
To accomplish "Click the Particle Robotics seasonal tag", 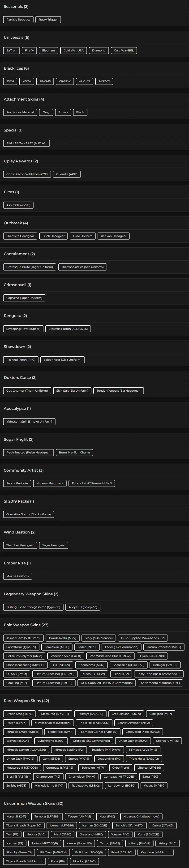I will coord(18,20).
